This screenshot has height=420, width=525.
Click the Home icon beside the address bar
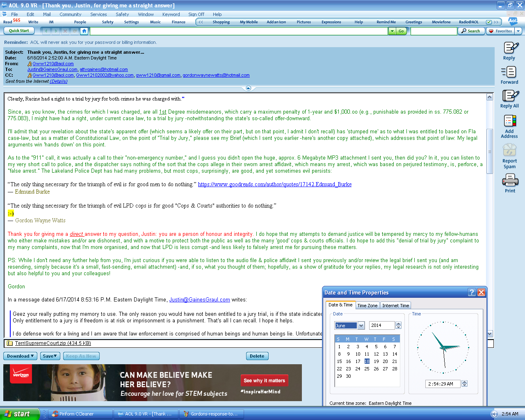84,31
